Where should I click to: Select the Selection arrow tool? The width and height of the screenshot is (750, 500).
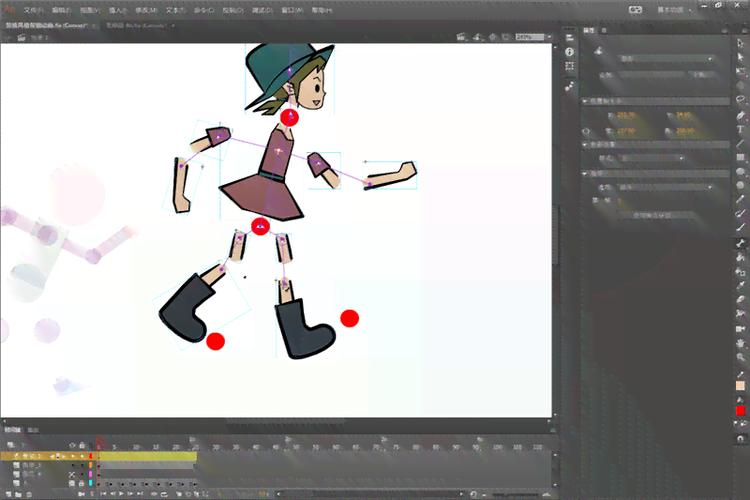740,44
